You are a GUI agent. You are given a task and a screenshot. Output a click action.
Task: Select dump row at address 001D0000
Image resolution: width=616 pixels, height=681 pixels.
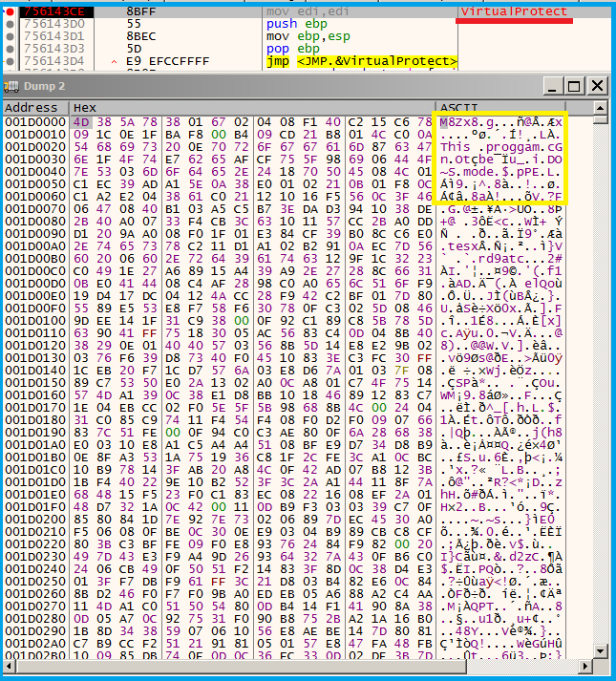[34, 122]
